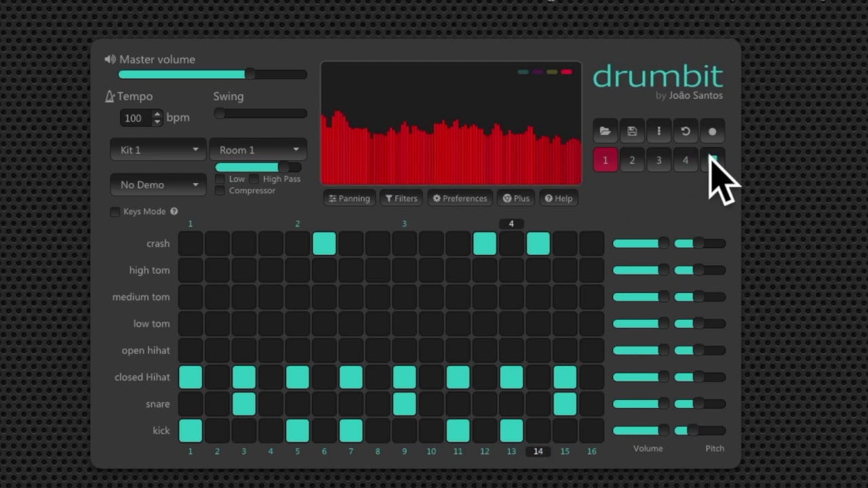The image size is (868, 488).
Task: Click the drumbit logo
Action: pos(658,77)
